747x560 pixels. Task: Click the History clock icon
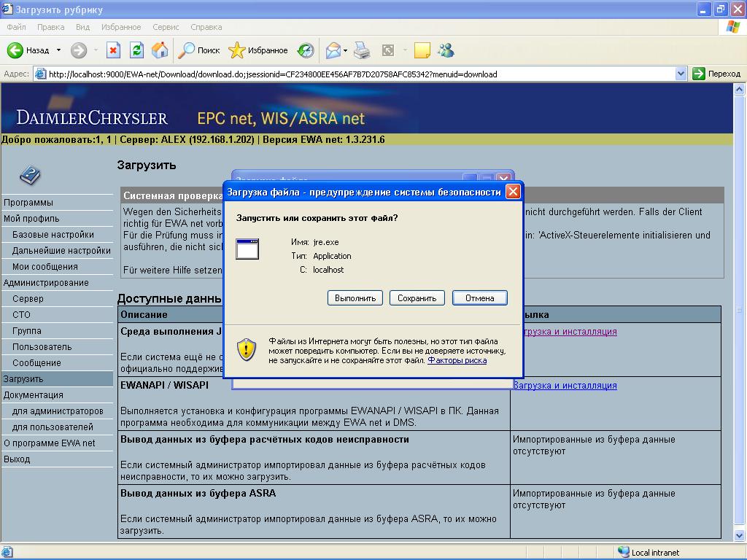(306, 50)
